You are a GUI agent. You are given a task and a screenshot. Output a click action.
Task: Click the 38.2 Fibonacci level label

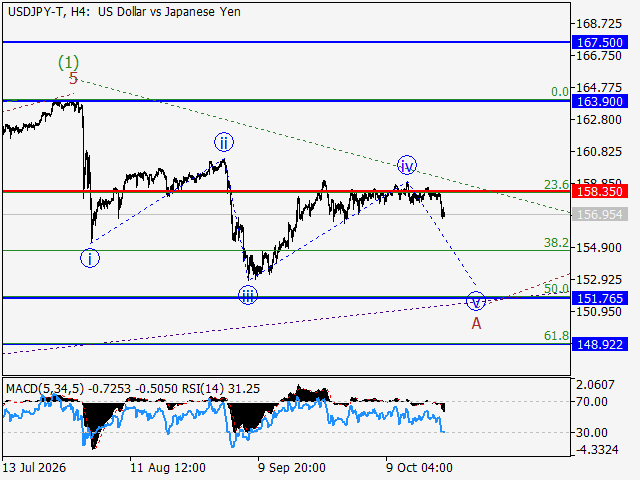coord(556,243)
